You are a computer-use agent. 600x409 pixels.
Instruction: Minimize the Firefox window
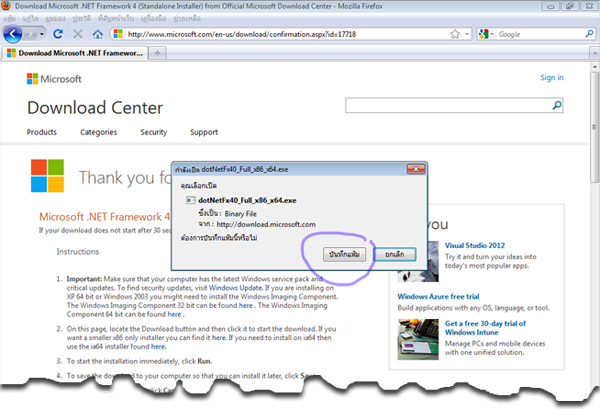coord(551,6)
